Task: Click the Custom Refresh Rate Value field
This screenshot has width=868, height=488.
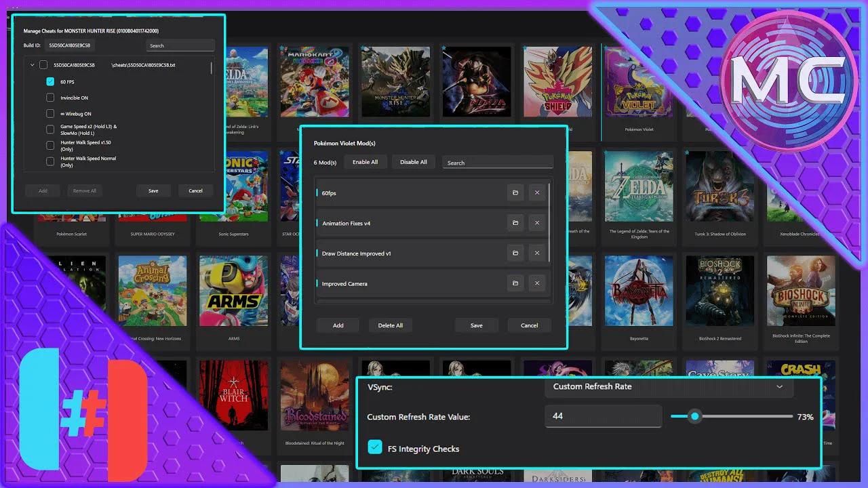Action: [603, 415]
